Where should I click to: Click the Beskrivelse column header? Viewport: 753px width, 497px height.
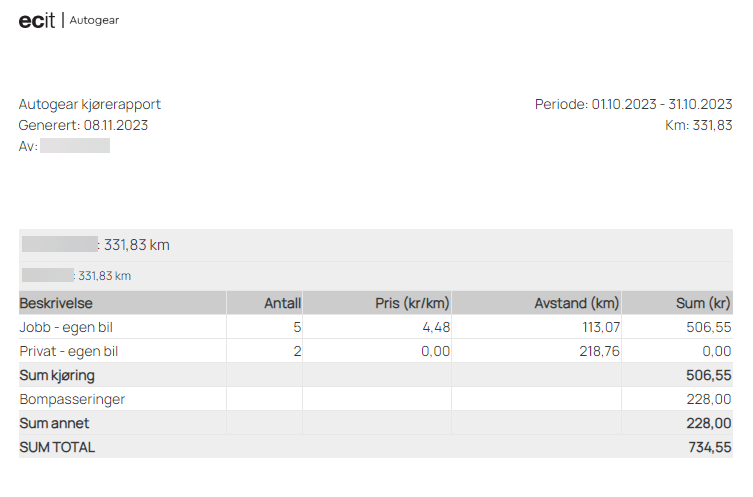click(56, 303)
